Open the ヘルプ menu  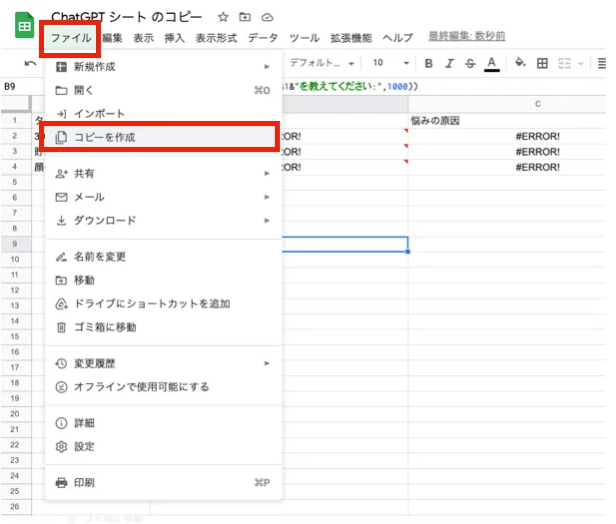(398, 38)
